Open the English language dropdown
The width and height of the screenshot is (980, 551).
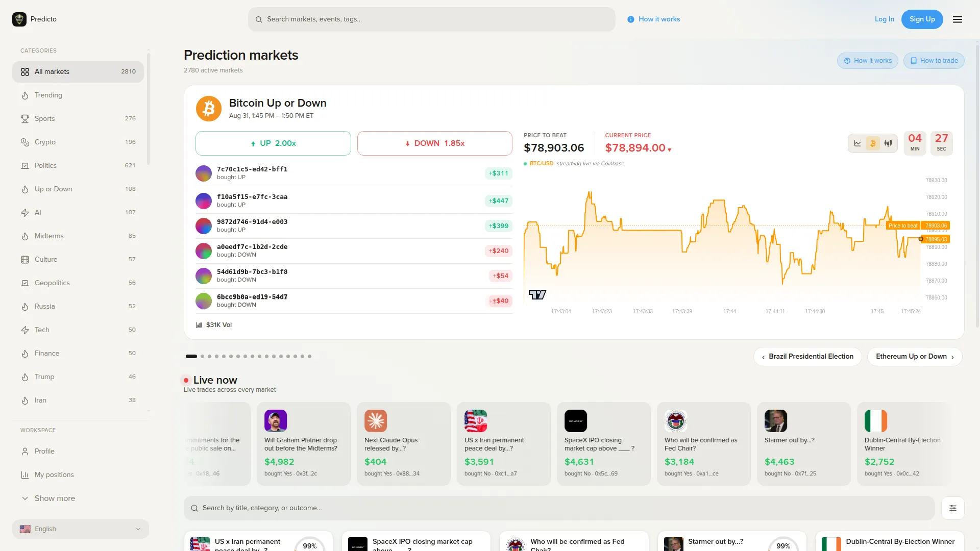point(81,529)
